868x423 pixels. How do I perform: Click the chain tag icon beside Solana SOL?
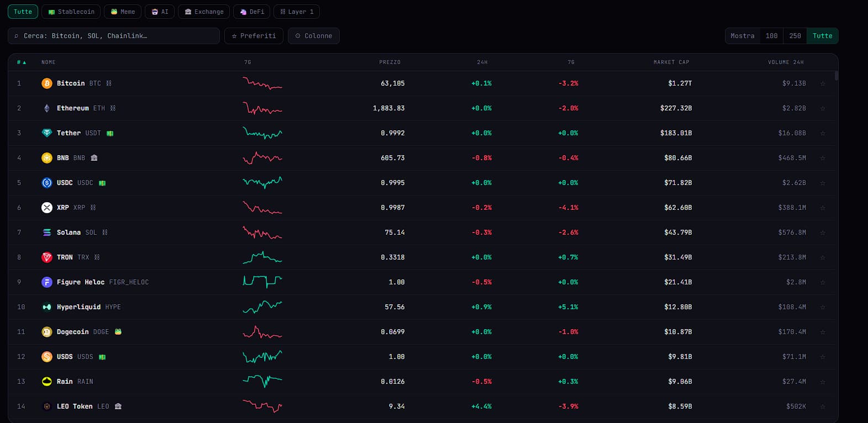point(105,232)
